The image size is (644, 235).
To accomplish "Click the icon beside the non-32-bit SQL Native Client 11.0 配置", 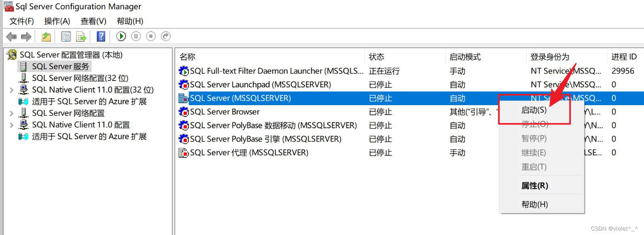I will 24,125.
